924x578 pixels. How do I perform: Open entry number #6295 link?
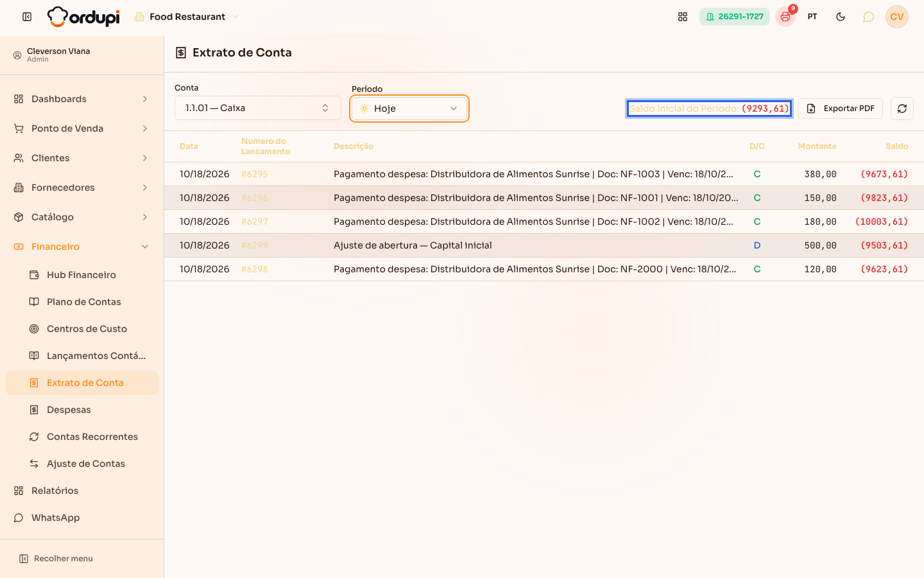point(255,174)
